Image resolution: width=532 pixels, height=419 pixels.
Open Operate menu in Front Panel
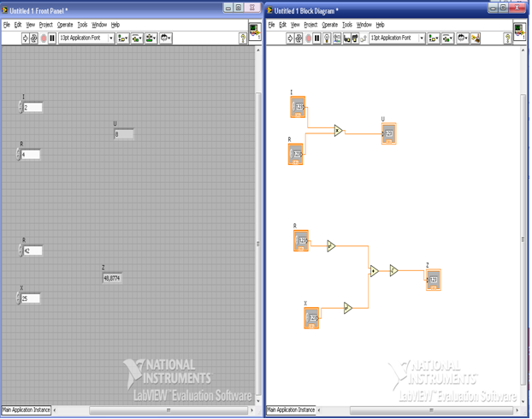[65, 25]
